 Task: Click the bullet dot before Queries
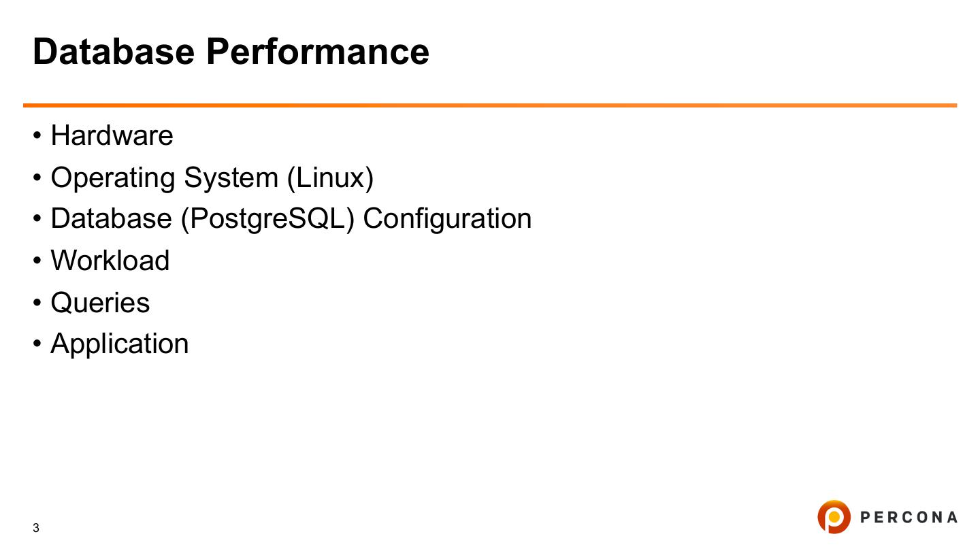tap(37, 303)
